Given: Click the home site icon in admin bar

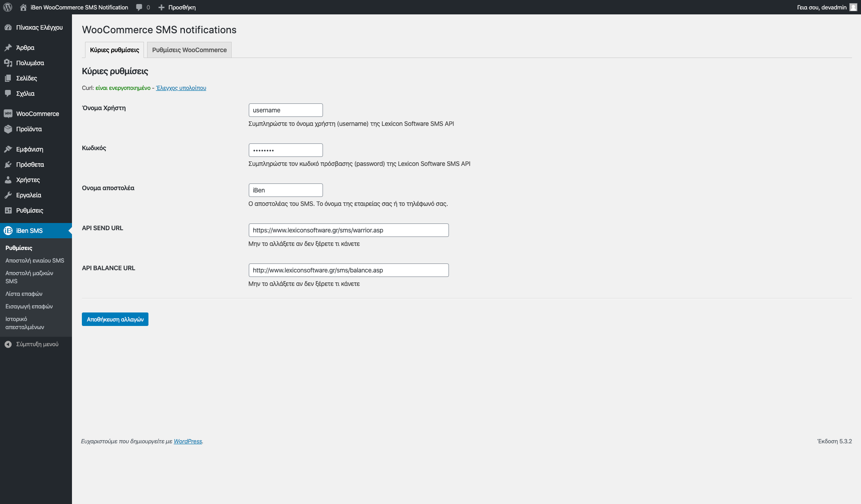Looking at the screenshot, I should [x=23, y=7].
